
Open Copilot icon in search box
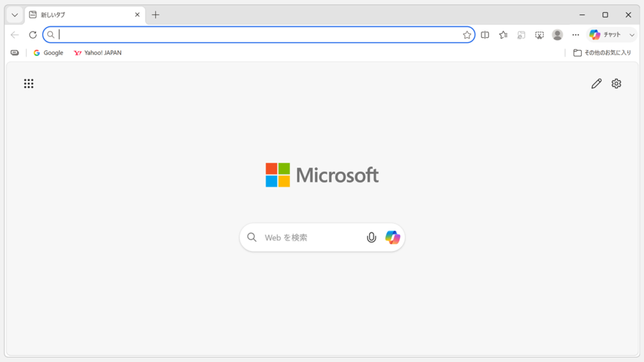coord(392,237)
